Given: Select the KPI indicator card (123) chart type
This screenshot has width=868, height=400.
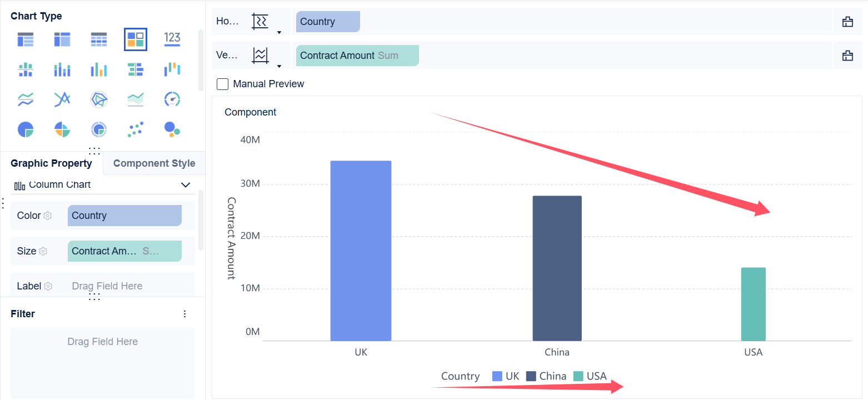Looking at the screenshot, I should tap(172, 39).
